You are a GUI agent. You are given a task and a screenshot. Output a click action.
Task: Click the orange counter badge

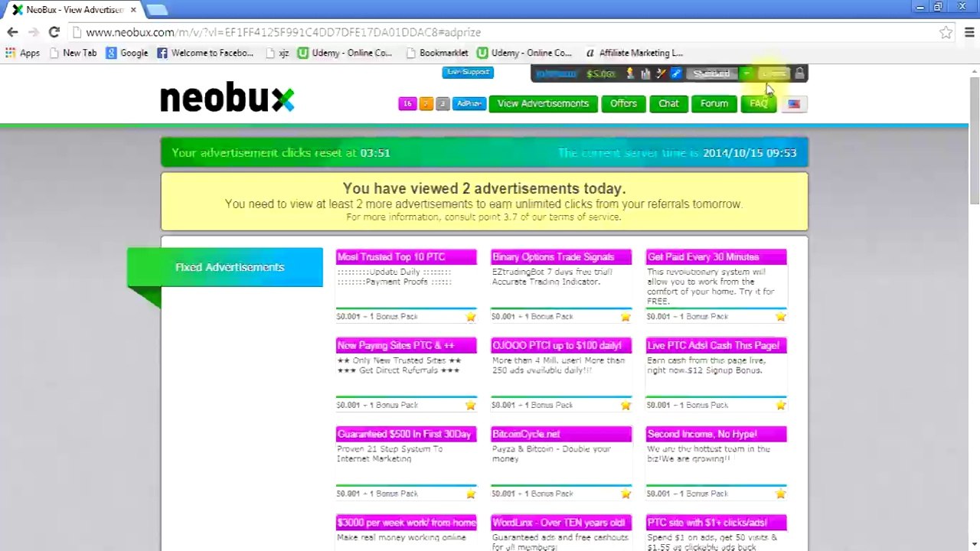coord(426,103)
